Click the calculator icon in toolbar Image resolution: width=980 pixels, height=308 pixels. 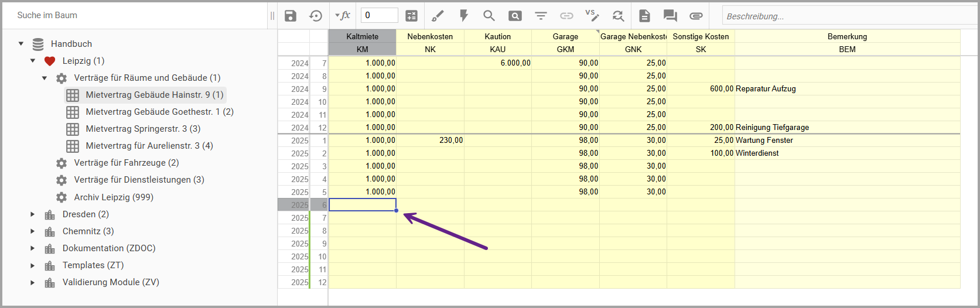pos(412,16)
